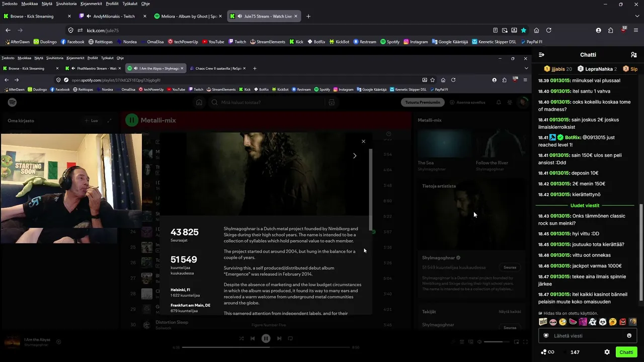644x362 pixels.
Task: Send the message with the green Chatti button
Action: pos(626,352)
